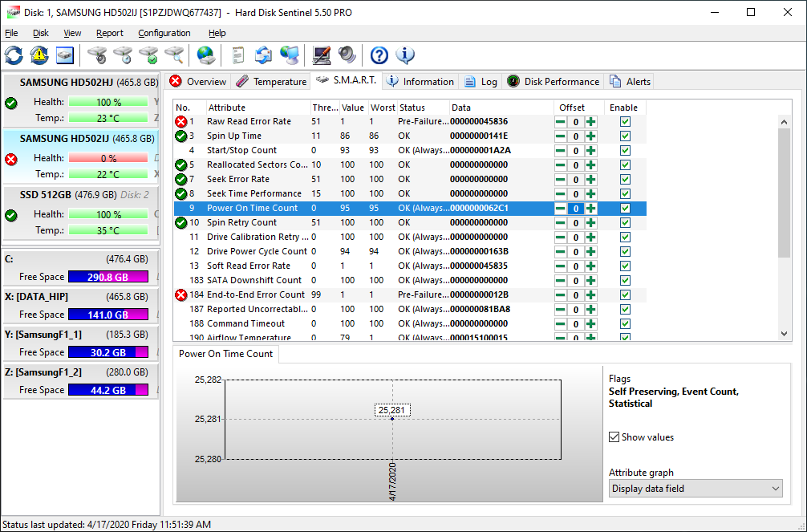Switch to the Temperature tab
Image resolution: width=807 pixels, height=532 pixels.
click(271, 82)
